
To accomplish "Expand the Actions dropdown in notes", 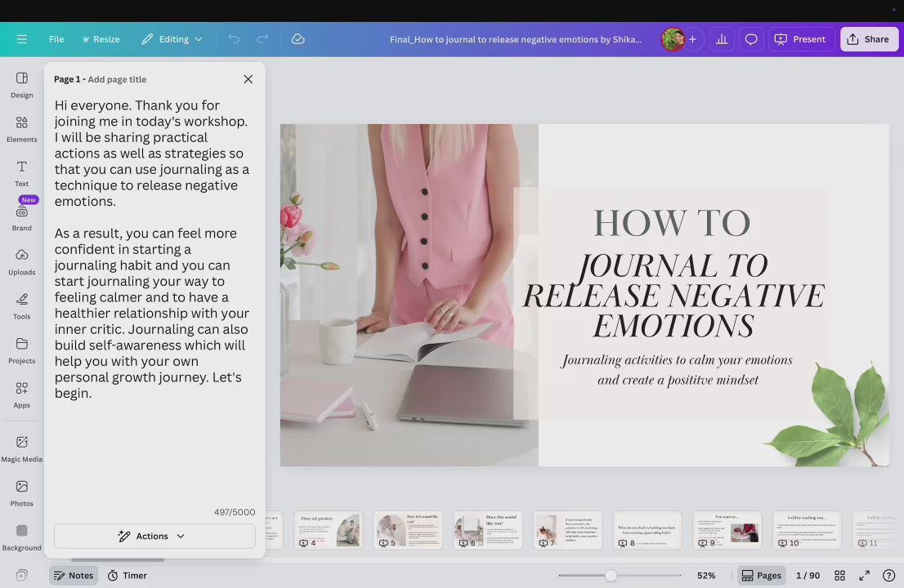I will click(154, 536).
